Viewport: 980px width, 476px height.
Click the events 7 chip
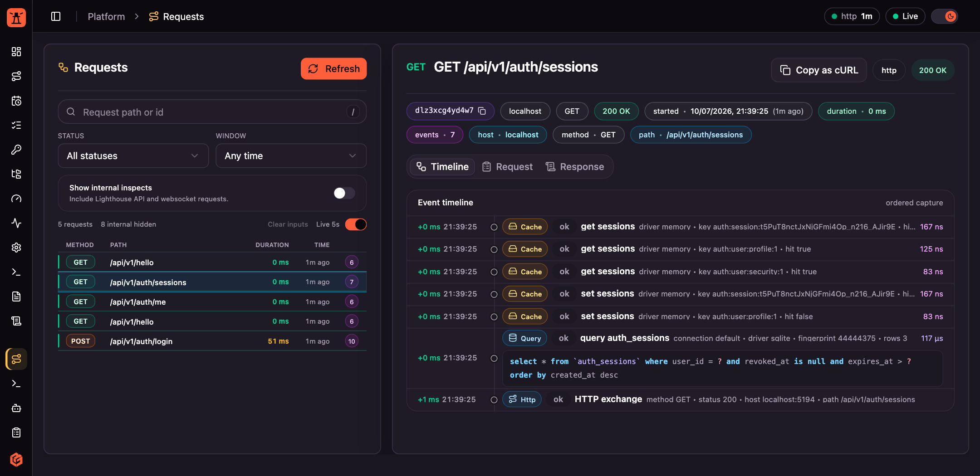pyautogui.click(x=435, y=135)
